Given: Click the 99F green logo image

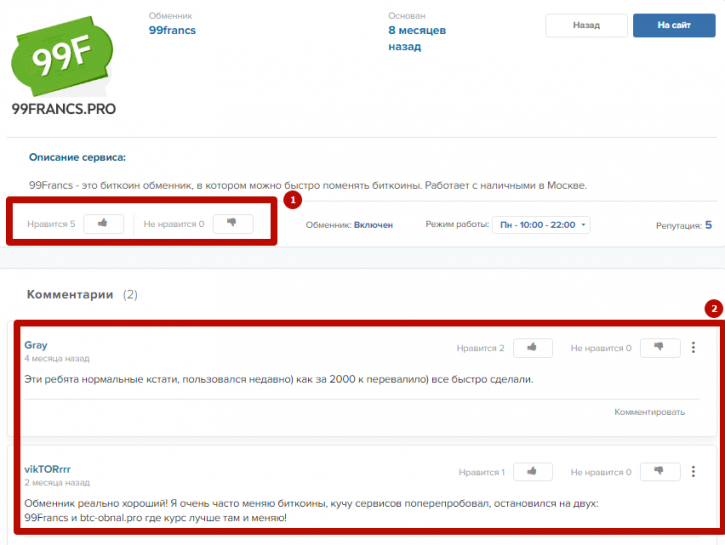Looking at the screenshot, I should tap(62, 55).
